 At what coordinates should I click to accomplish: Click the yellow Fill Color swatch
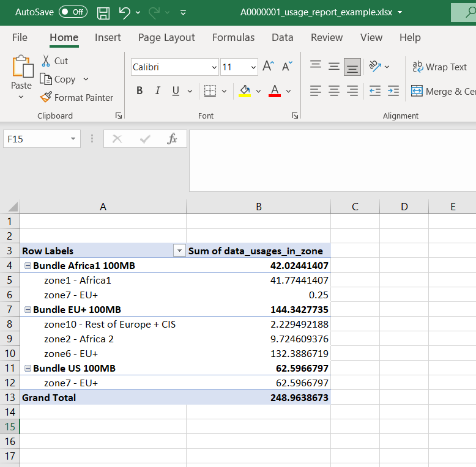(245, 91)
